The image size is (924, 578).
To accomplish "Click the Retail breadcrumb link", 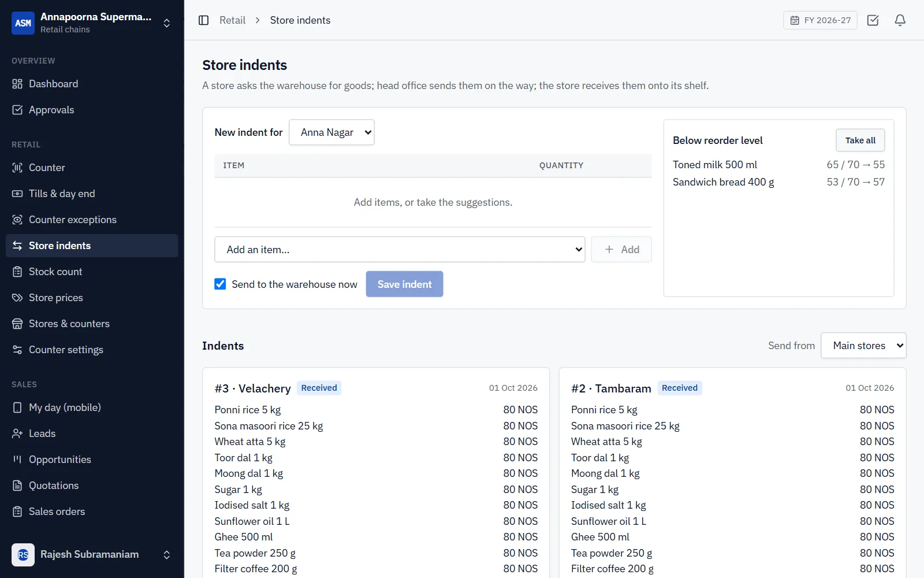I will click(x=232, y=20).
